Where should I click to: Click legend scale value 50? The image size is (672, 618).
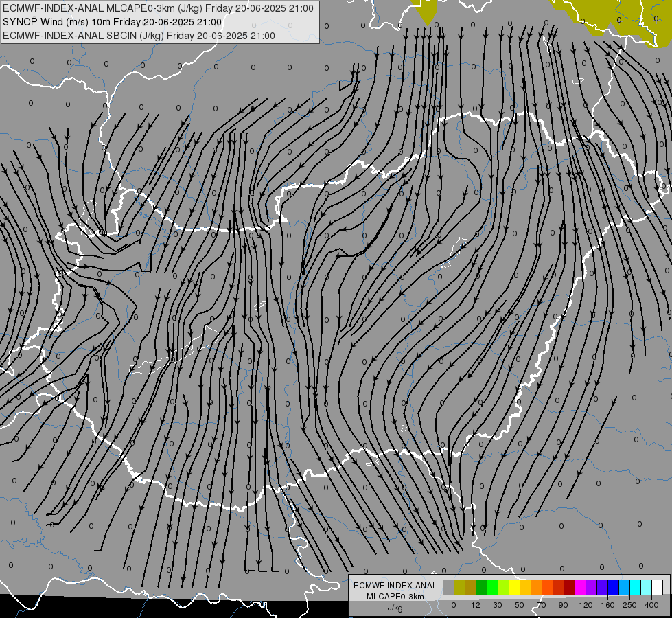520,605
